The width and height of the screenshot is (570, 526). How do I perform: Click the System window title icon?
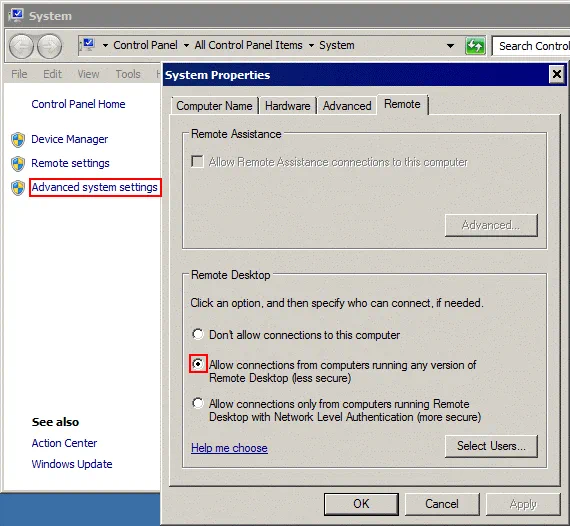16,15
